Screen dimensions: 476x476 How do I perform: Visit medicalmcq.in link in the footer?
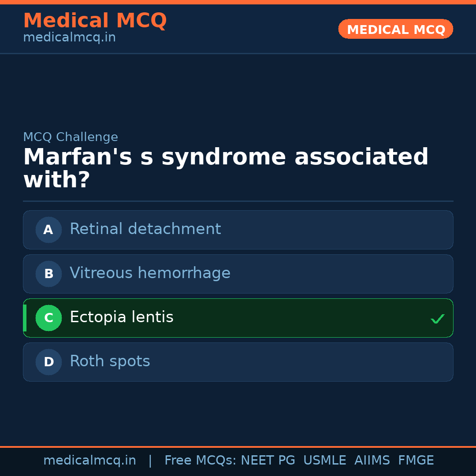coord(89,460)
